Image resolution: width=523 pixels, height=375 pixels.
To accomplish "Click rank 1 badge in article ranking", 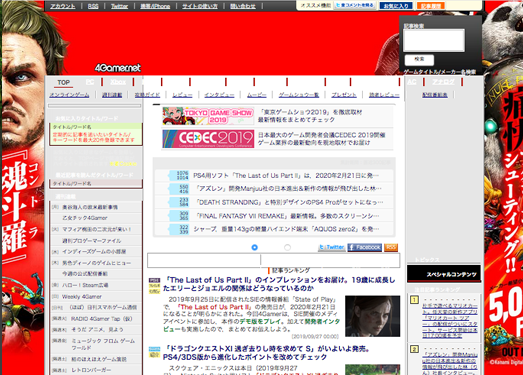I will click(x=414, y=300).
